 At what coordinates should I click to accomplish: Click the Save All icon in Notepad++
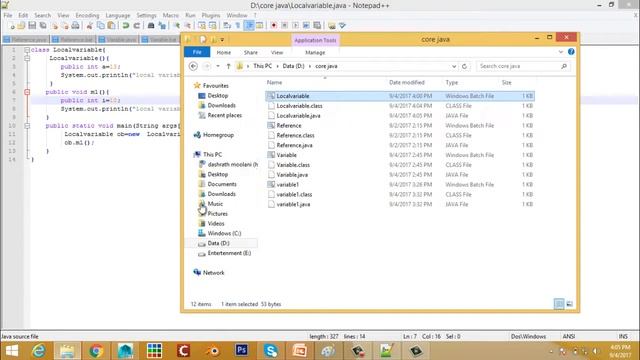click(x=42, y=26)
